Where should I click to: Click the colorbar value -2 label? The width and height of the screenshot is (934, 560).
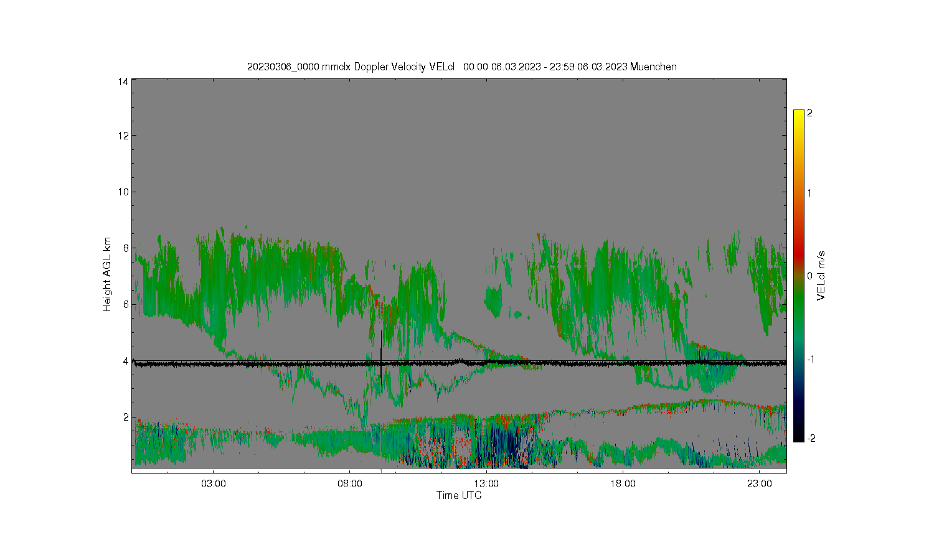pyautogui.click(x=811, y=438)
